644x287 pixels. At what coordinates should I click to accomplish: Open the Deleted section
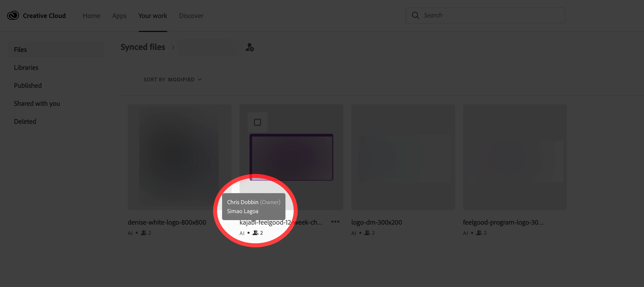(x=25, y=122)
